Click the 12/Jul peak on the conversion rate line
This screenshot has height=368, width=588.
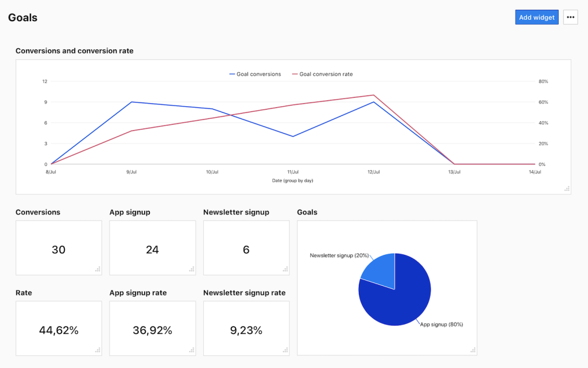tap(374, 96)
